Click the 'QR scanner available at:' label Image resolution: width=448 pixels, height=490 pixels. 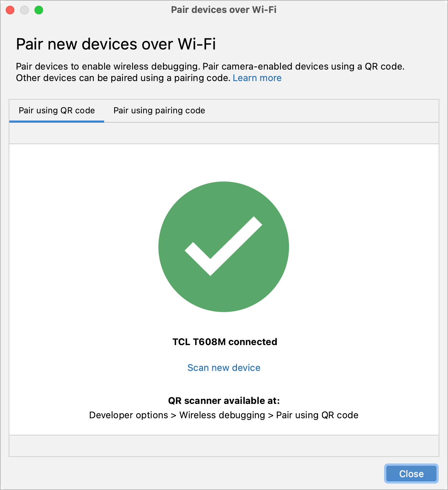tap(224, 401)
